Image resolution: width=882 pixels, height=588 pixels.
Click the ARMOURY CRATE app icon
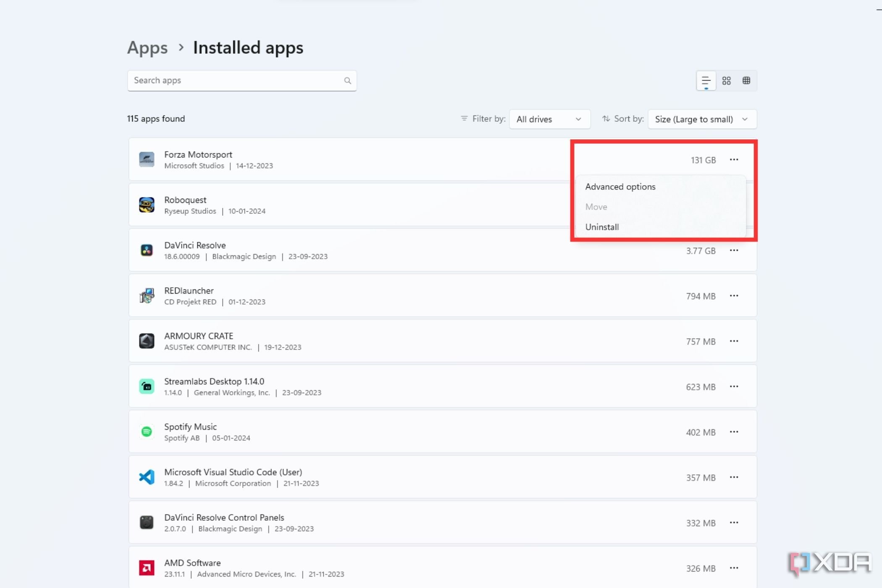146,341
